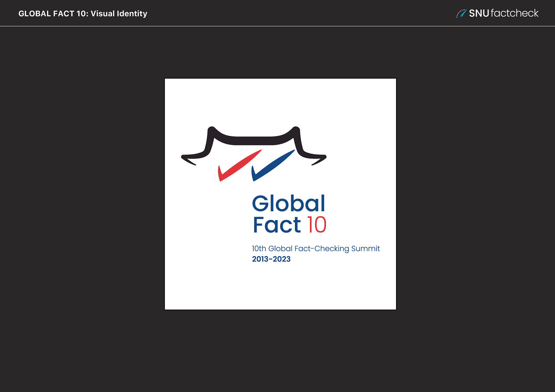Viewport: 555px width, 392px height.
Task: Click the speedometer icon beside SNU
Action: (x=461, y=13)
